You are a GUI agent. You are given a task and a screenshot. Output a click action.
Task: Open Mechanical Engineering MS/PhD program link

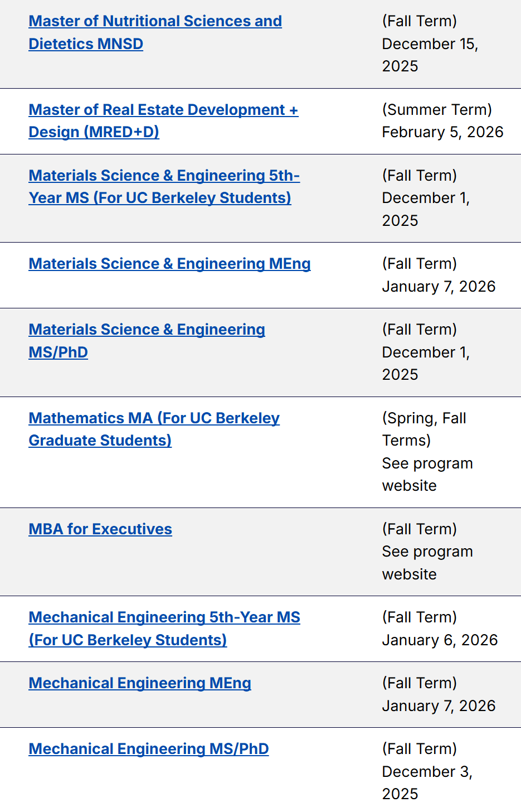149,749
